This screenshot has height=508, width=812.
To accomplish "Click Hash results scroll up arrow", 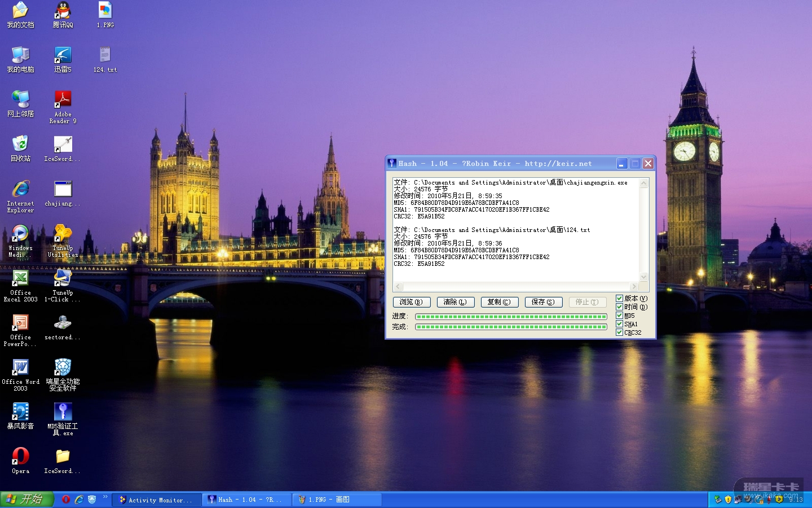I will (644, 183).
